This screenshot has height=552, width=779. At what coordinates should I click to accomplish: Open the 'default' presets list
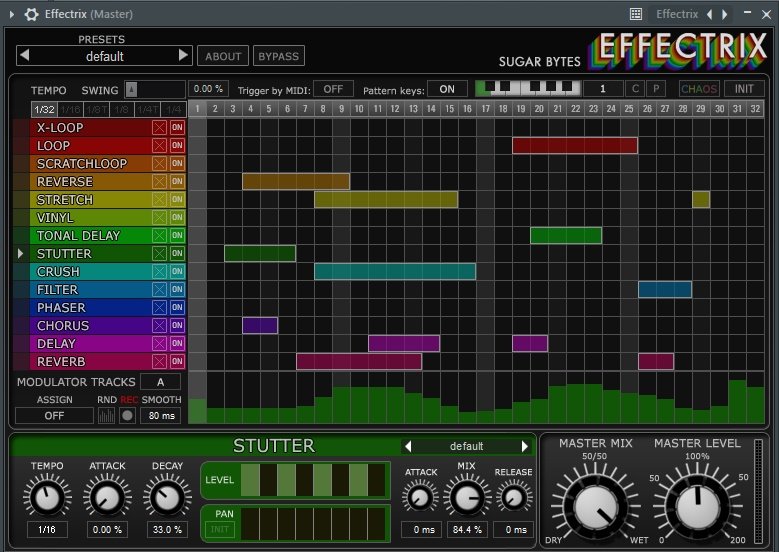point(104,56)
